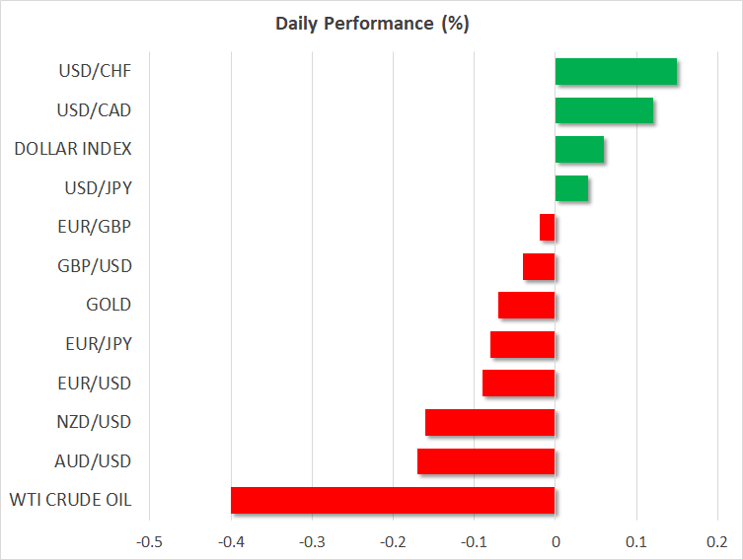Screen dimensions: 743x560
Task: Click the red NZD/USD bar
Action: (x=490, y=422)
